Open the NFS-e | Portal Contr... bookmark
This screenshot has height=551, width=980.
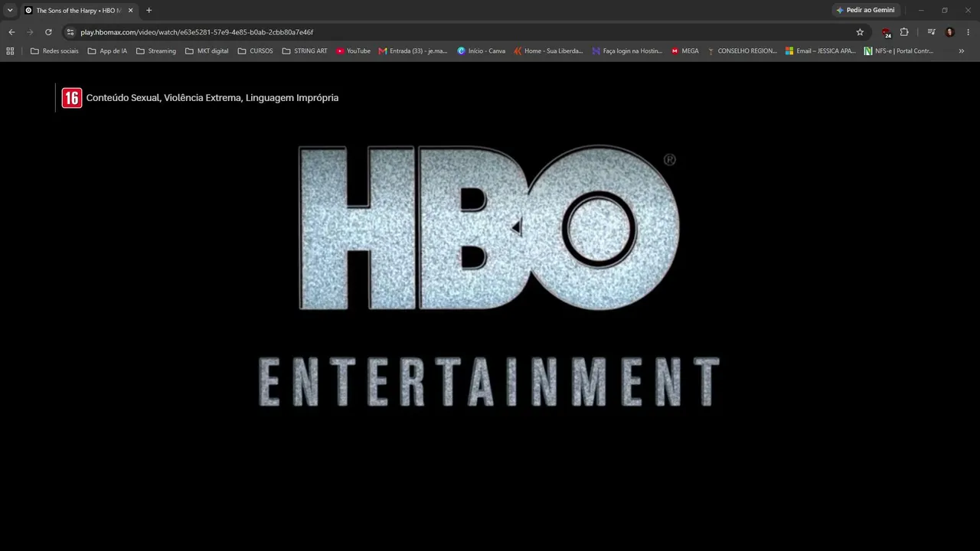899,51
